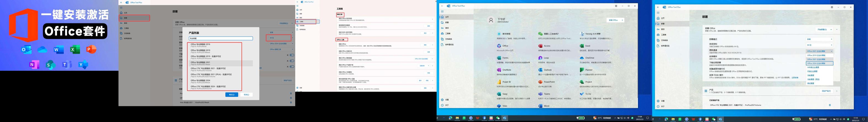Confirm the product list dialog with 确定
This screenshot has width=868, height=122.
(x=232, y=95)
